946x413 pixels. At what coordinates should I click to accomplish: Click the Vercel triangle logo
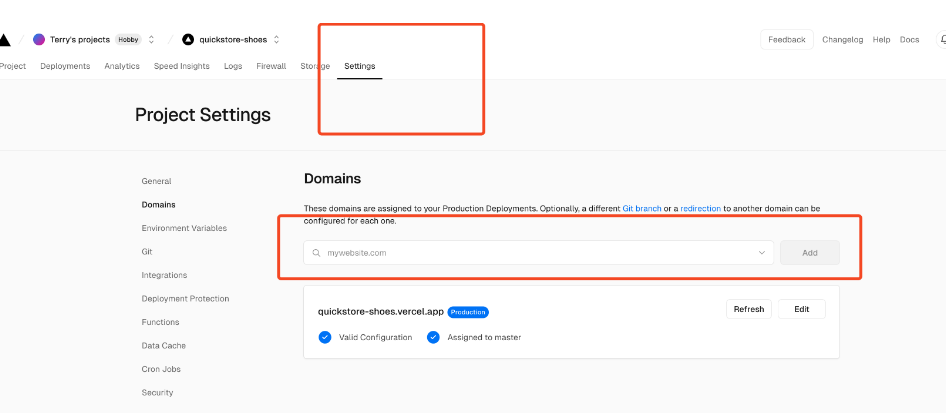[4, 40]
